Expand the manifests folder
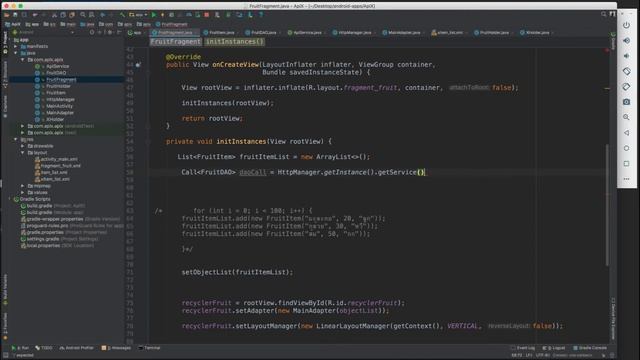This screenshot has width=640, height=360. pyautogui.click(x=16, y=47)
